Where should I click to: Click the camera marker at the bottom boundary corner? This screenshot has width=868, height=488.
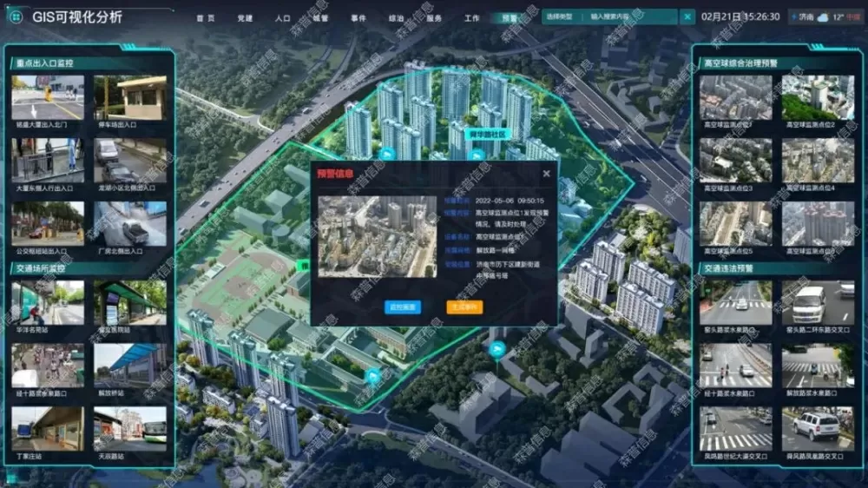click(373, 375)
